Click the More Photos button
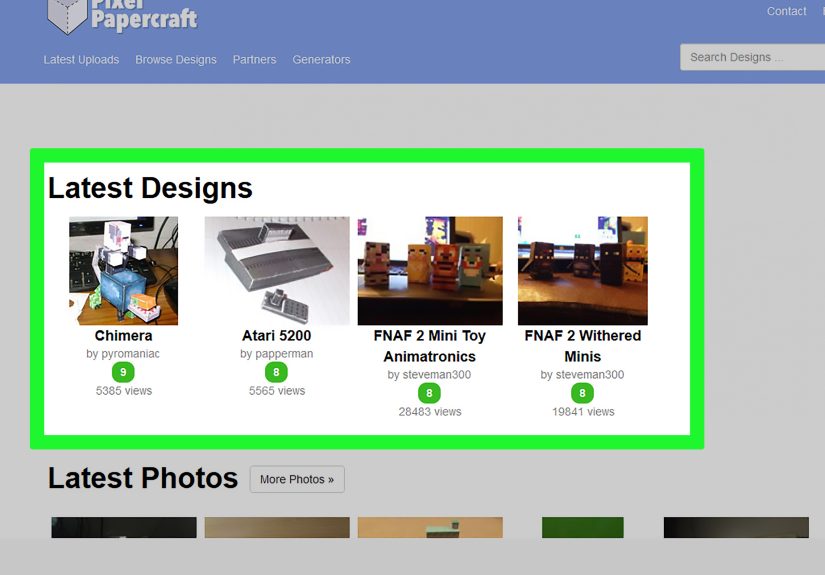 [x=297, y=479]
